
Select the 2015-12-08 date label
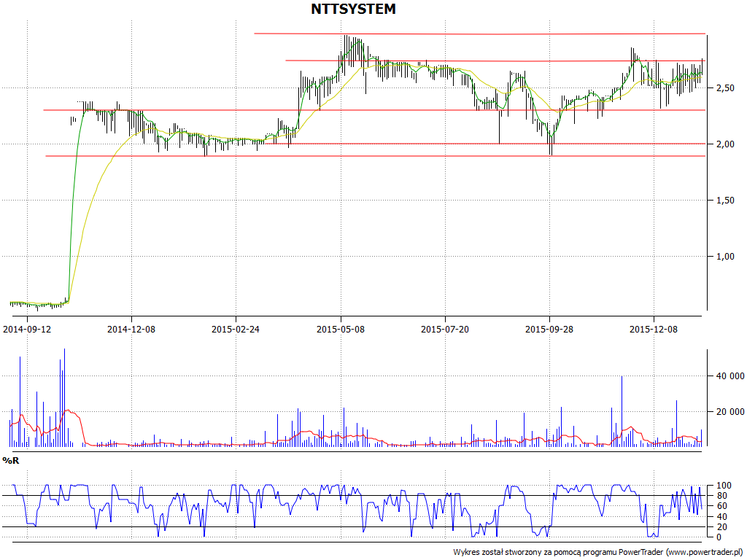click(654, 329)
